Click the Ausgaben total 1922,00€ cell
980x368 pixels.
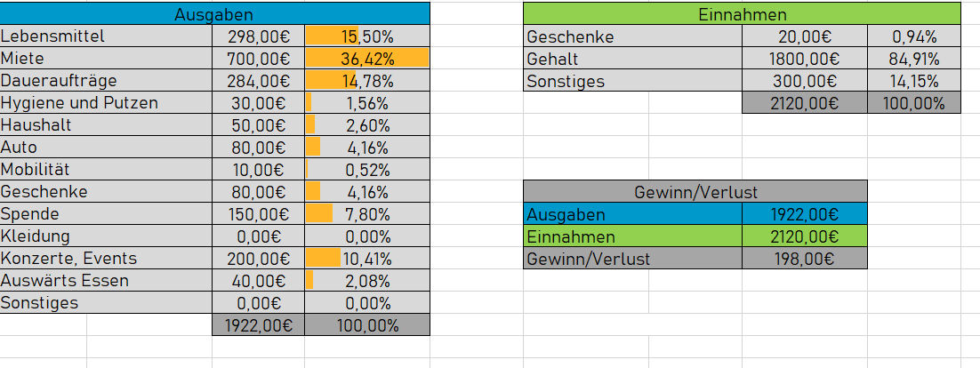pyautogui.click(x=258, y=325)
